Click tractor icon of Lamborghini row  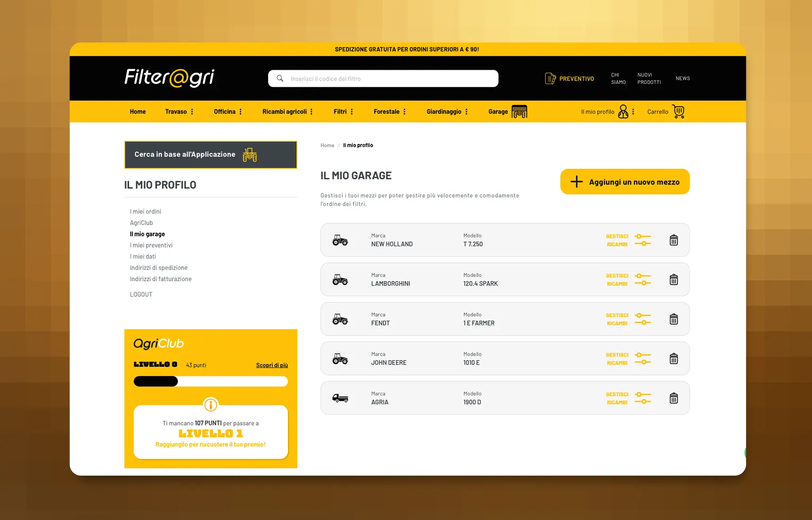pos(340,280)
